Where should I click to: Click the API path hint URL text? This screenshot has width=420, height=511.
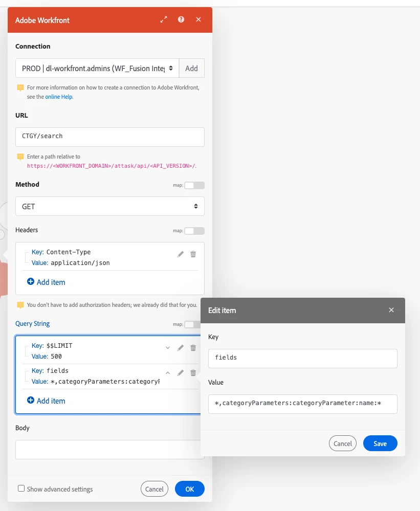(112, 166)
